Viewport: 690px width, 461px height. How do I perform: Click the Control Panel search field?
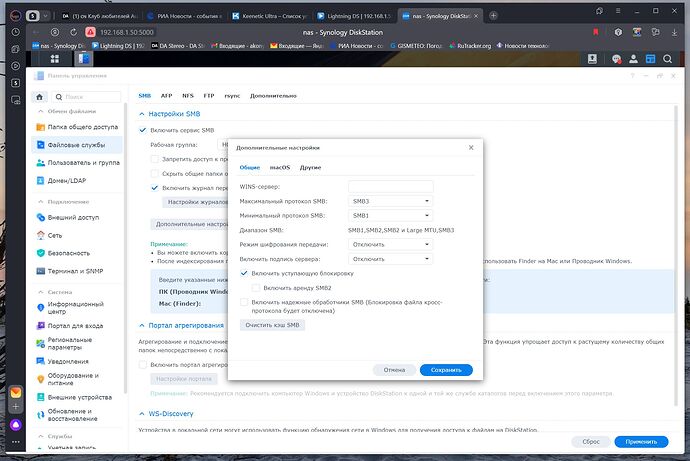click(x=86, y=97)
